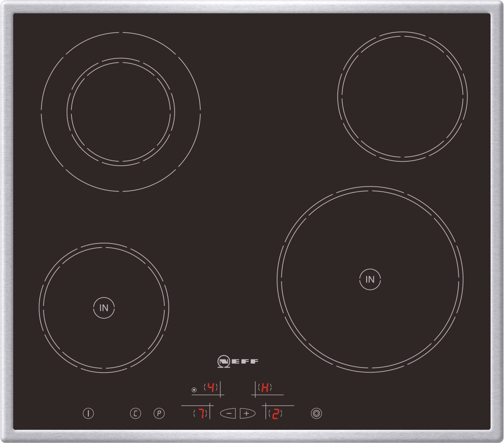Tap the centre of the rear-left dual-ring zone
The image size is (504, 443).
tap(121, 112)
